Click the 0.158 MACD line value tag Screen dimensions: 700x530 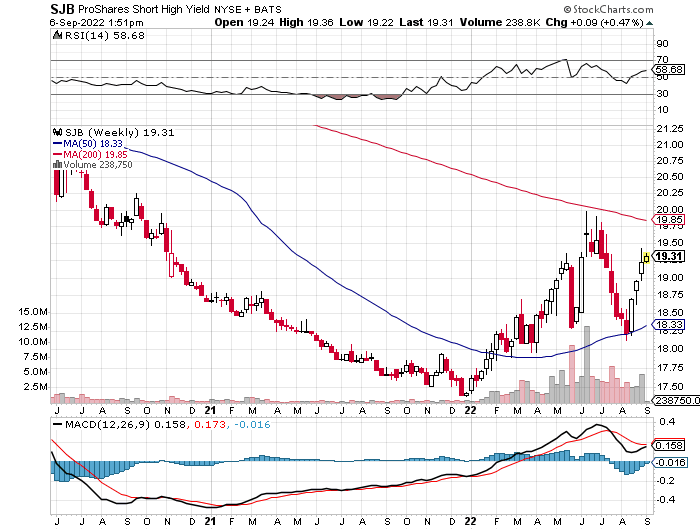tap(669, 445)
